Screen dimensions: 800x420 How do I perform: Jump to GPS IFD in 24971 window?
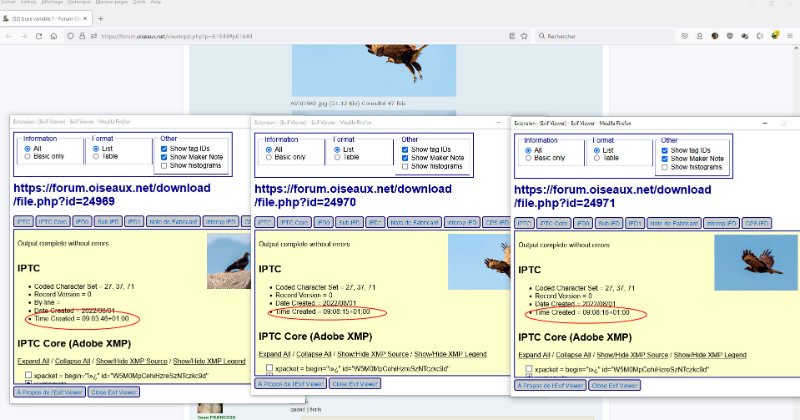click(x=757, y=224)
